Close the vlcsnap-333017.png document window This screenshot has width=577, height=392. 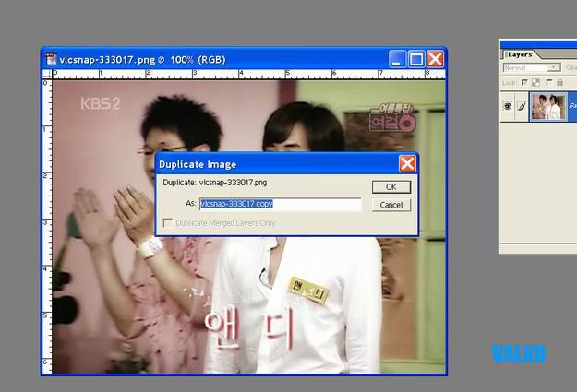pyautogui.click(x=436, y=59)
